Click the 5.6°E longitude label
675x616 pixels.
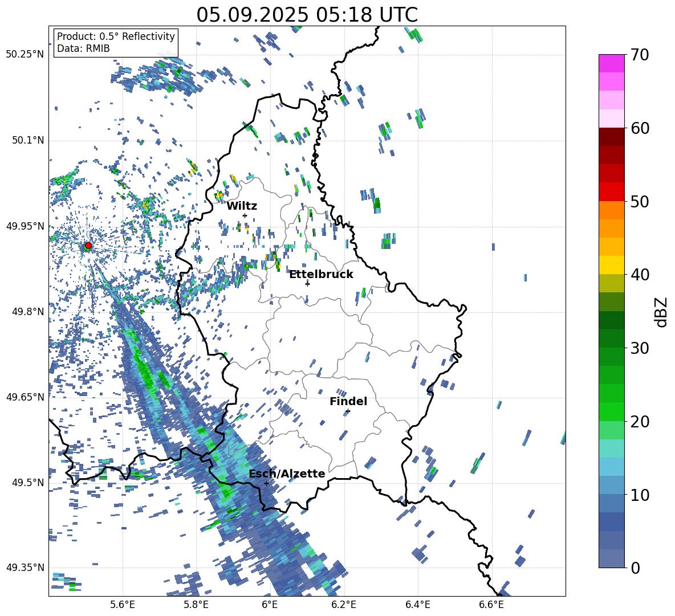coord(122,605)
